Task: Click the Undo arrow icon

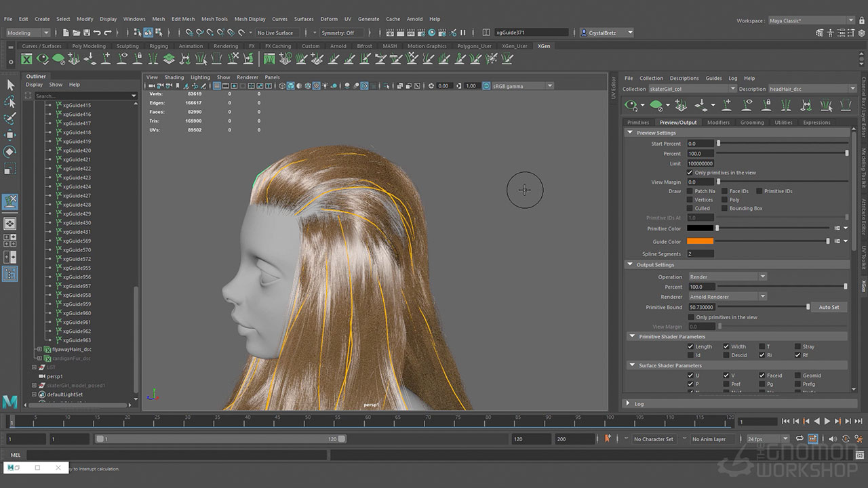Action: pos(97,33)
